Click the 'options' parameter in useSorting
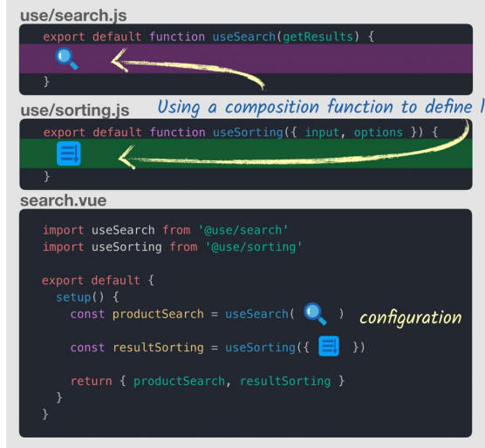This screenshot has height=448, width=485. click(x=379, y=132)
